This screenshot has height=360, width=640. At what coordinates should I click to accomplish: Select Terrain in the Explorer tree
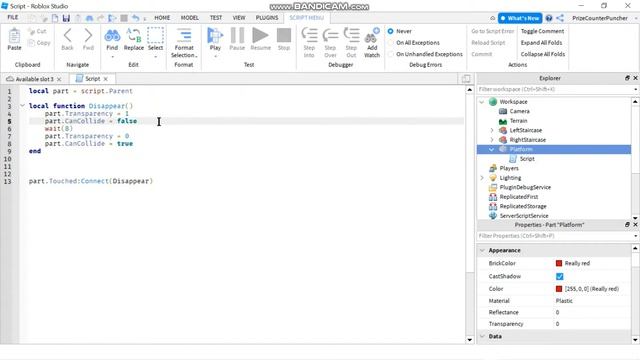pos(518,121)
